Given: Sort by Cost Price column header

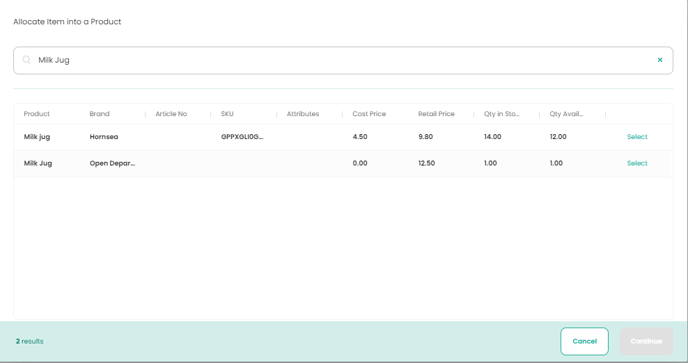Looking at the screenshot, I should pos(369,114).
